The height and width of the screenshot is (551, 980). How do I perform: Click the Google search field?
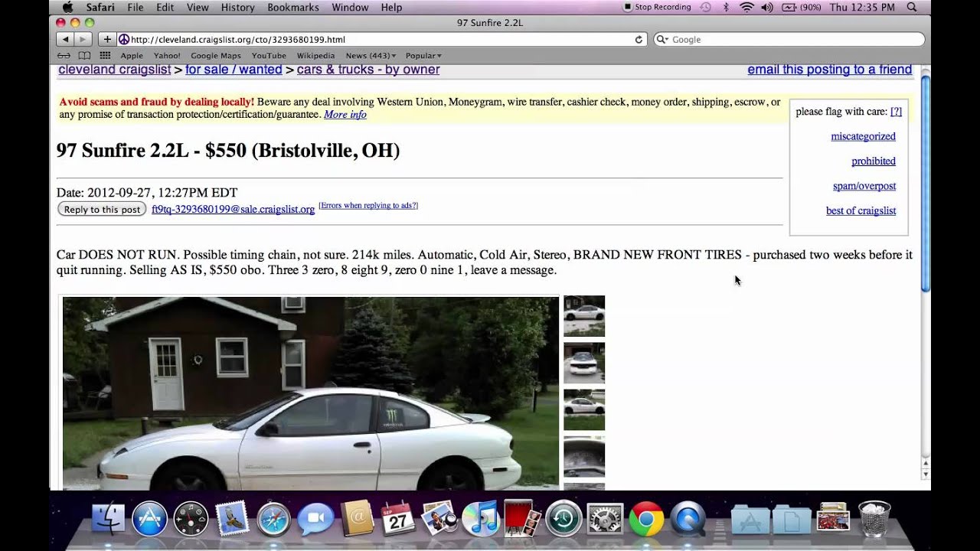point(789,39)
